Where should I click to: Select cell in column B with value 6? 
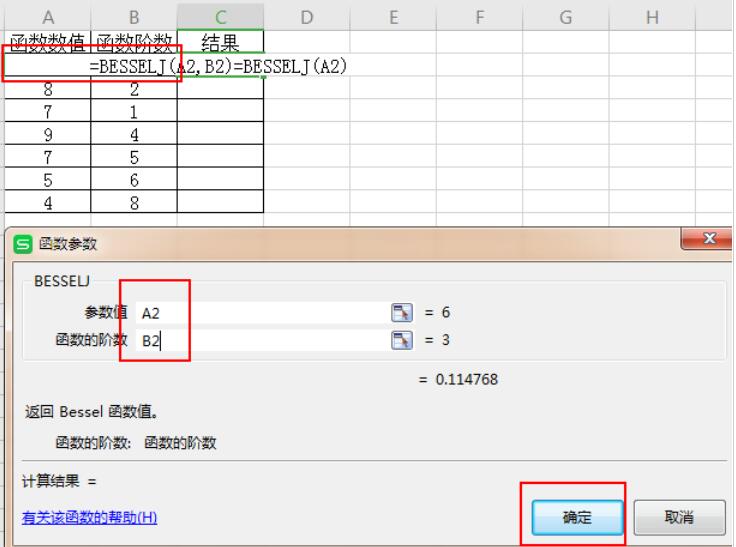[x=134, y=180]
